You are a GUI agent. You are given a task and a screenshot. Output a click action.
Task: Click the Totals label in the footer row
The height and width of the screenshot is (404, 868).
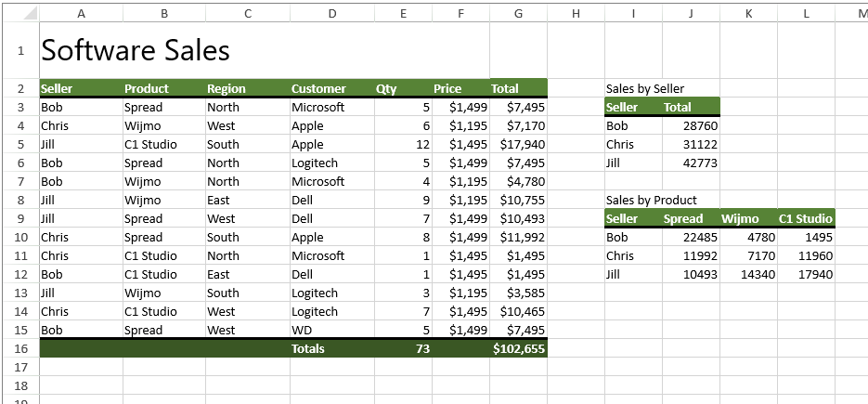point(308,348)
